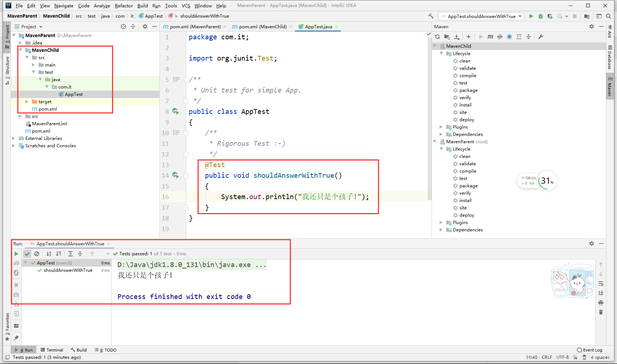Open Maven Settings wrench icon
The height and width of the screenshot is (364, 617).
coord(541,37)
